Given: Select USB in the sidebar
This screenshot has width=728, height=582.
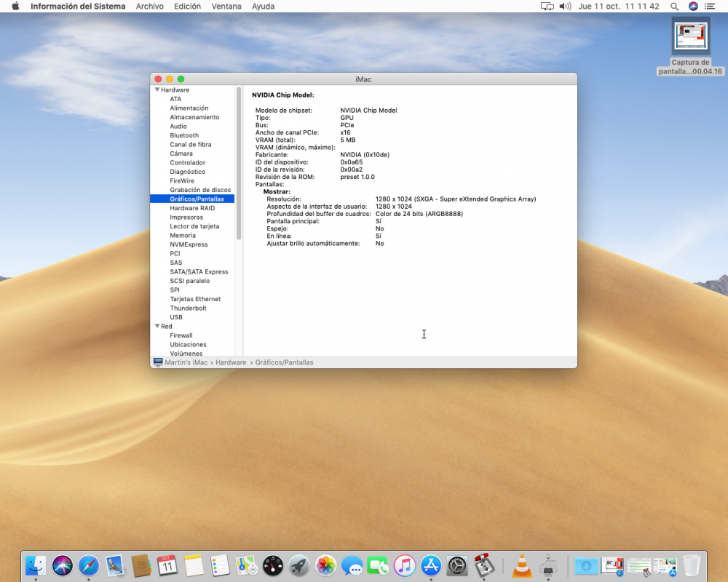Looking at the screenshot, I should (176, 317).
